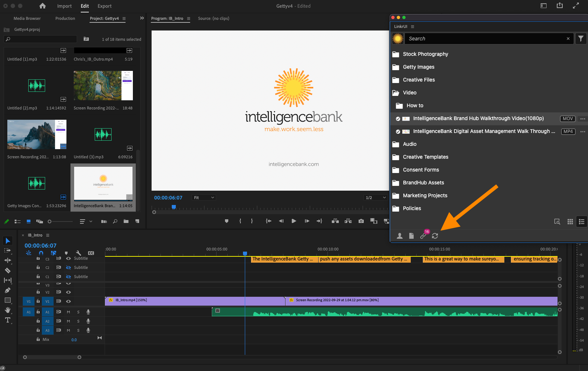Open the Getty Images folder

[418, 67]
